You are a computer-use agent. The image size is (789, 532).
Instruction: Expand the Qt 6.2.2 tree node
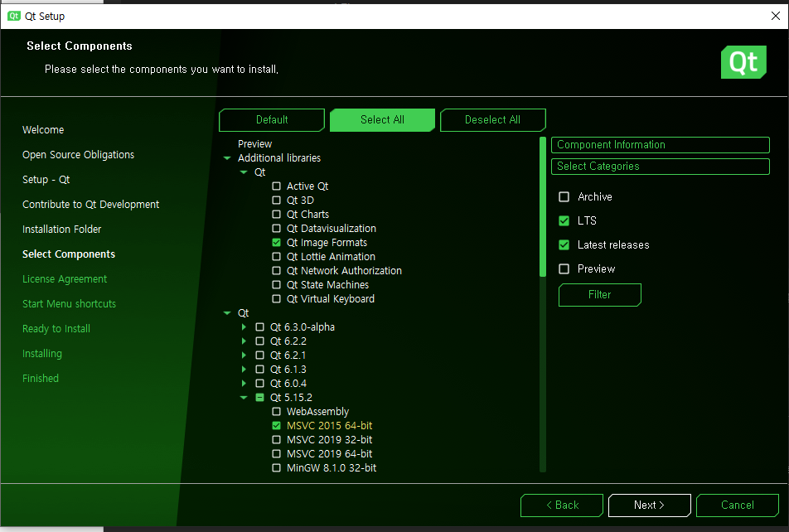tap(244, 341)
